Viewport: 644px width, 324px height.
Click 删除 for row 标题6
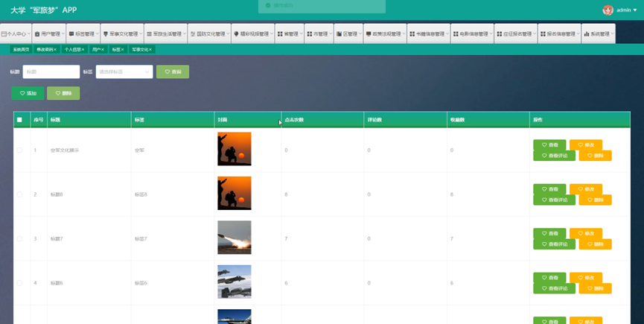click(595, 289)
